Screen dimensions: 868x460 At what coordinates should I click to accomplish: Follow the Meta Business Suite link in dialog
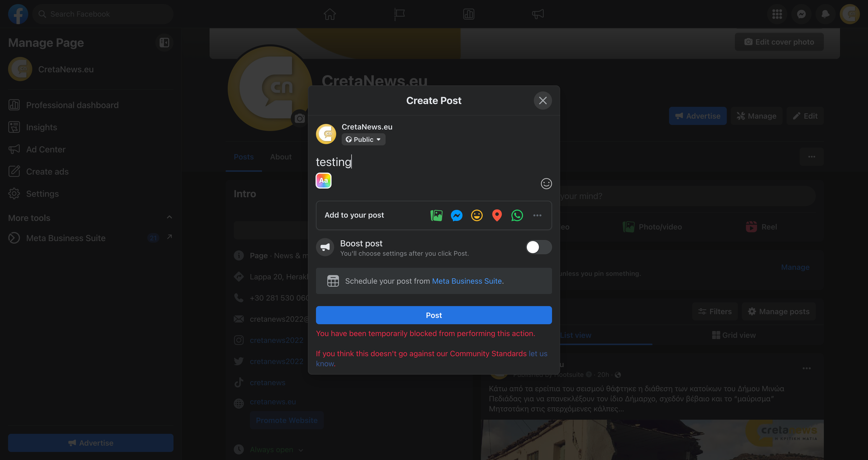click(467, 281)
